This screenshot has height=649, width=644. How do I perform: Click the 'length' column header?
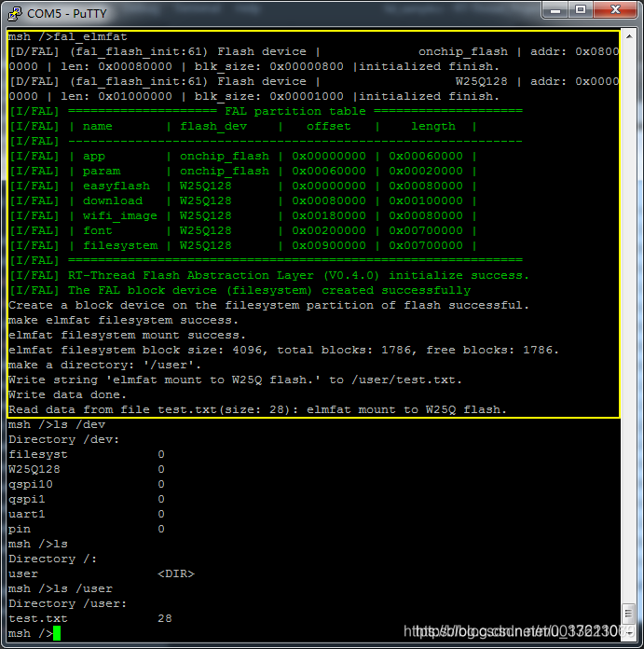[x=433, y=126]
